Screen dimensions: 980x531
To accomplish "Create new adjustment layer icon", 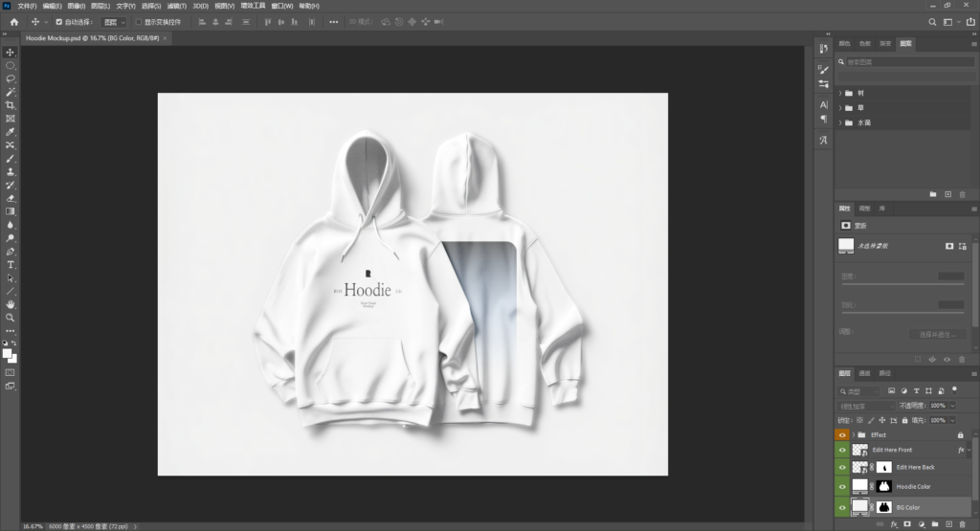I will point(922,524).
